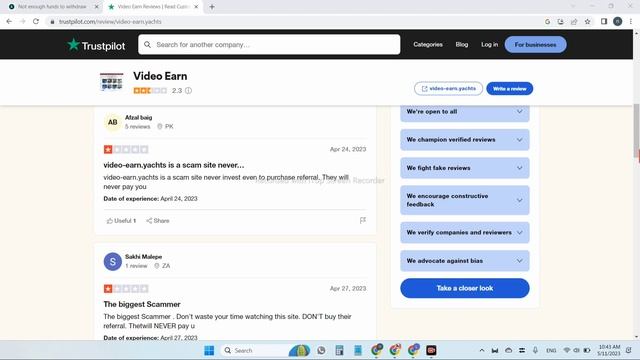Open review title "The biggest Scammer"
640x360 pixels.
[x=142, y=304]
